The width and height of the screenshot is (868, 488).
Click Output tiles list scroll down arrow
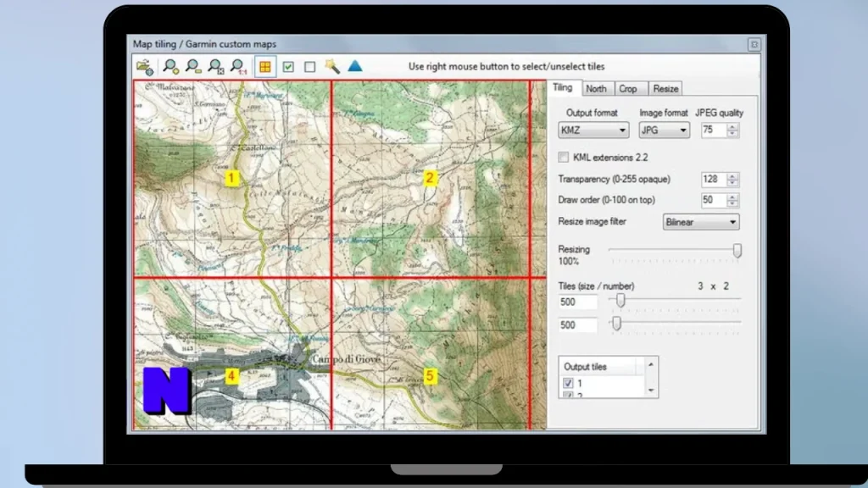click(651, 391)
